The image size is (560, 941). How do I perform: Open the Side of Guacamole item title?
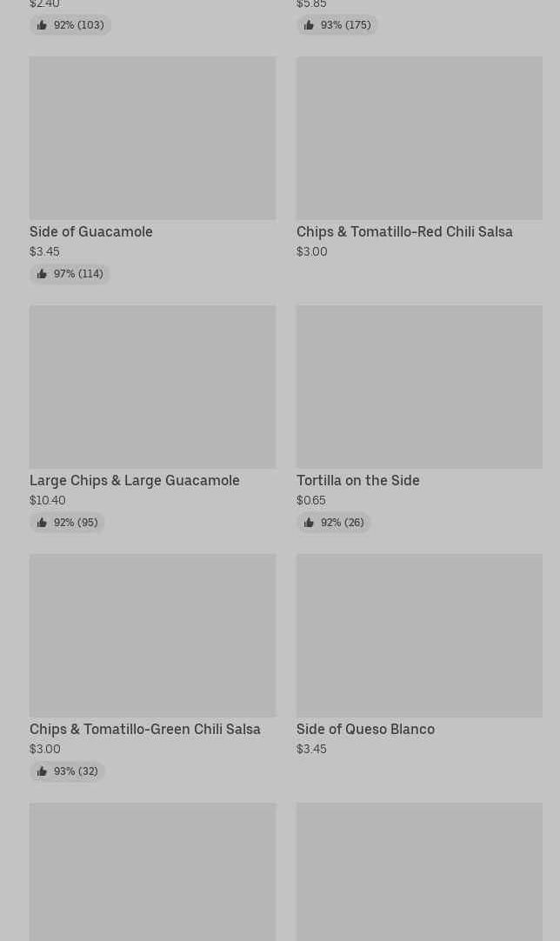coord(91,232)
